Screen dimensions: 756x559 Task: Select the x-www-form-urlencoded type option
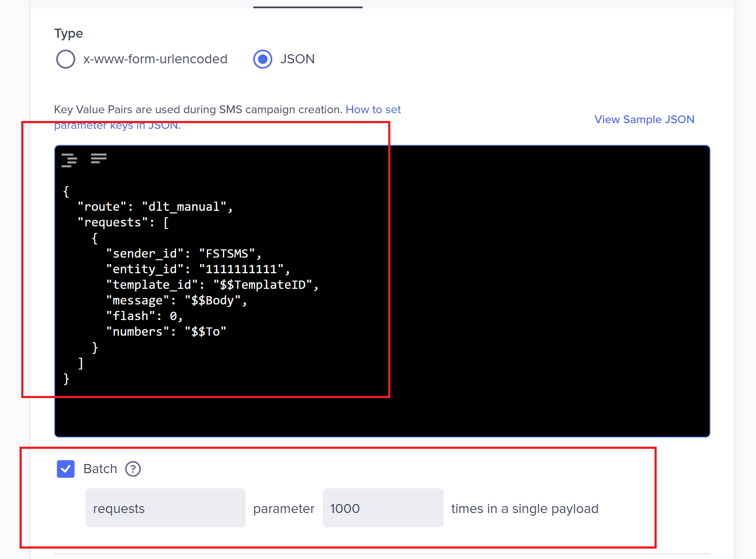point(66,59)
